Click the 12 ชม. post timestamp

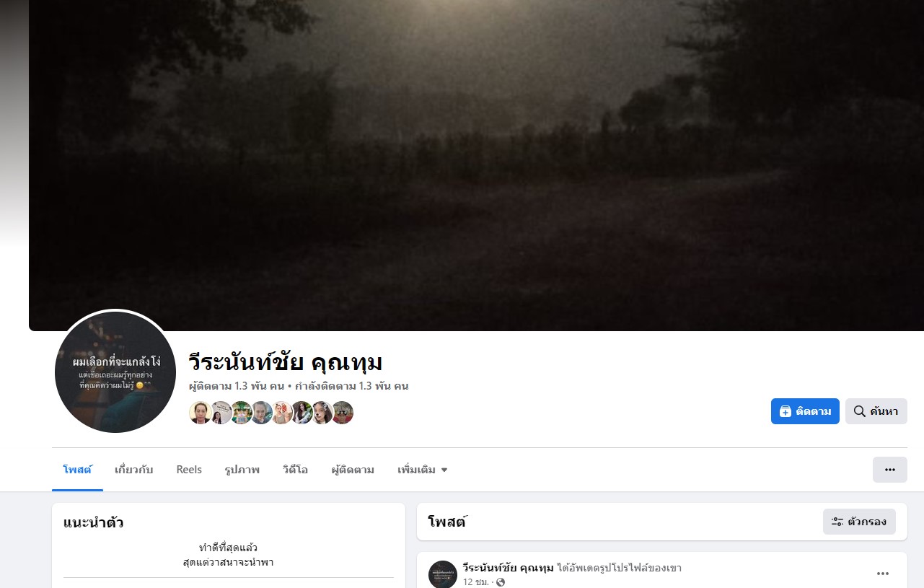click(477, 582)
